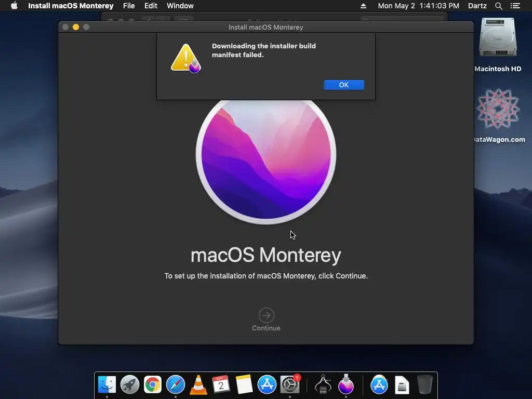The width and height of the screenshot is (532, 399).
Task: Launch Safari from the Dock
Action: (x=176, y=385)
